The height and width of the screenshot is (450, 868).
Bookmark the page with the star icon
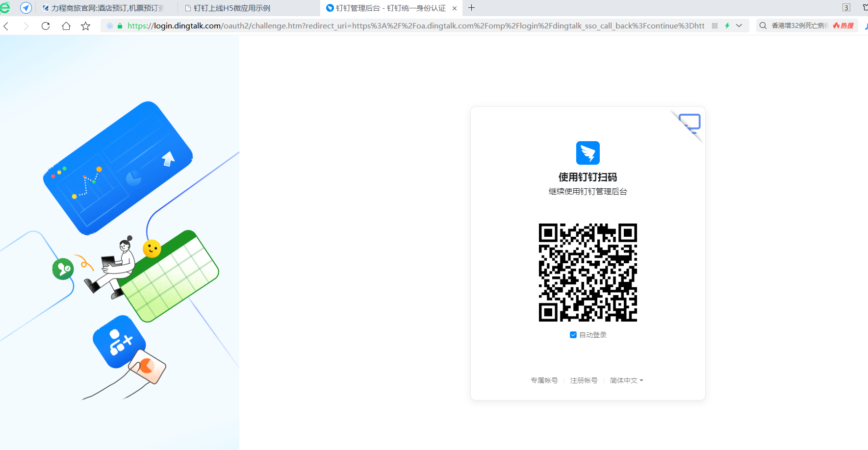coord(86,26)
